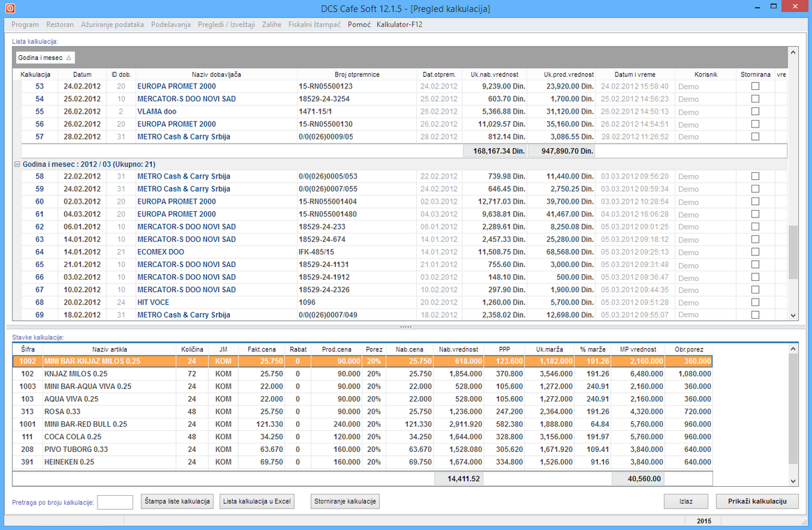Open the Pomoć menu
This screenshot has height=530, width=812.
359,24
